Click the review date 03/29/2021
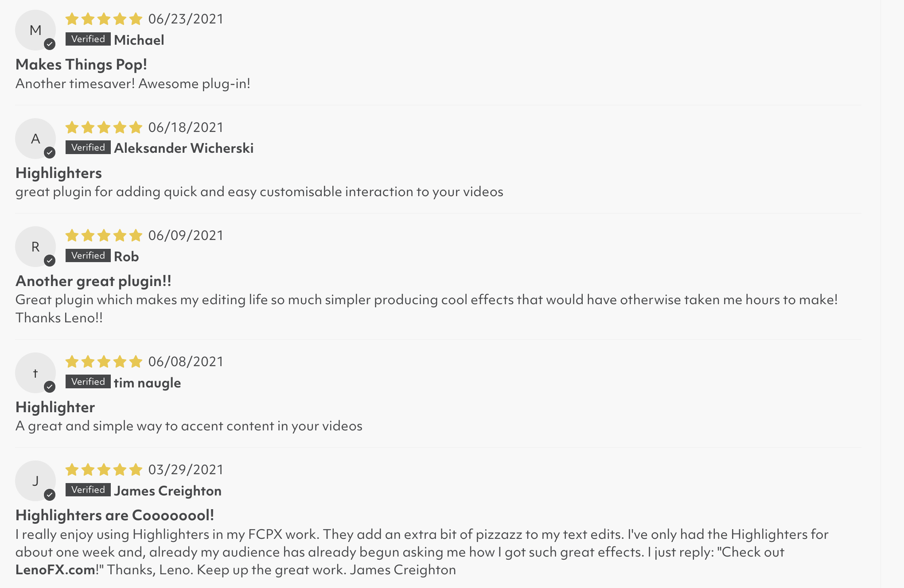Image resolution: width=904 pixels, height=588 pixels. tap(186, 470)
